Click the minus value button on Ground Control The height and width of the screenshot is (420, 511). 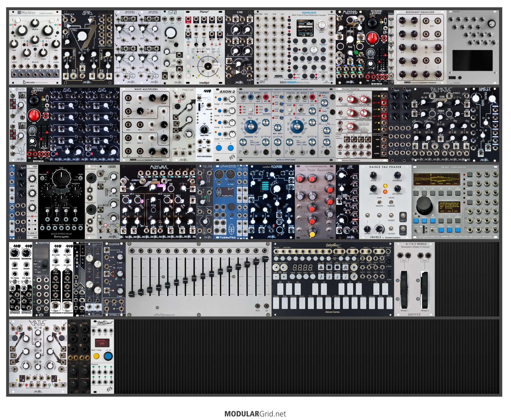276,276
